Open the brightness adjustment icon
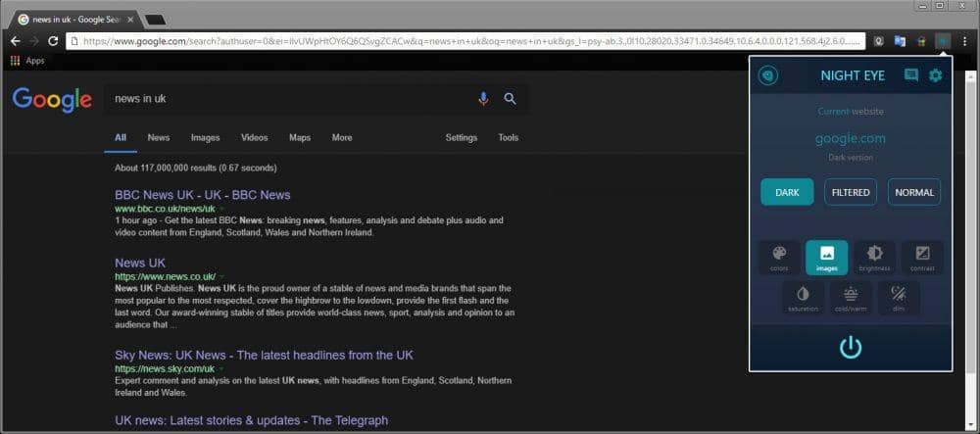 (x=874, y=257)
